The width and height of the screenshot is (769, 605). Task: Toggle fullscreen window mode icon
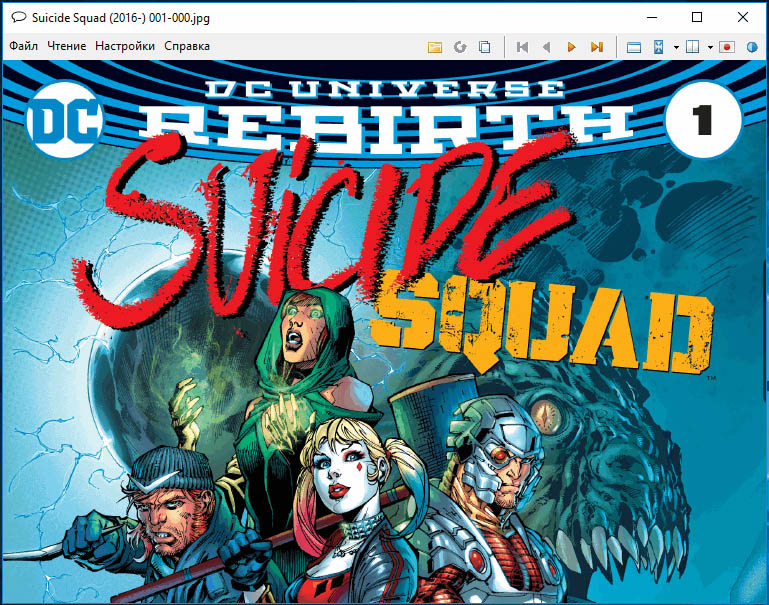(634, 47)
